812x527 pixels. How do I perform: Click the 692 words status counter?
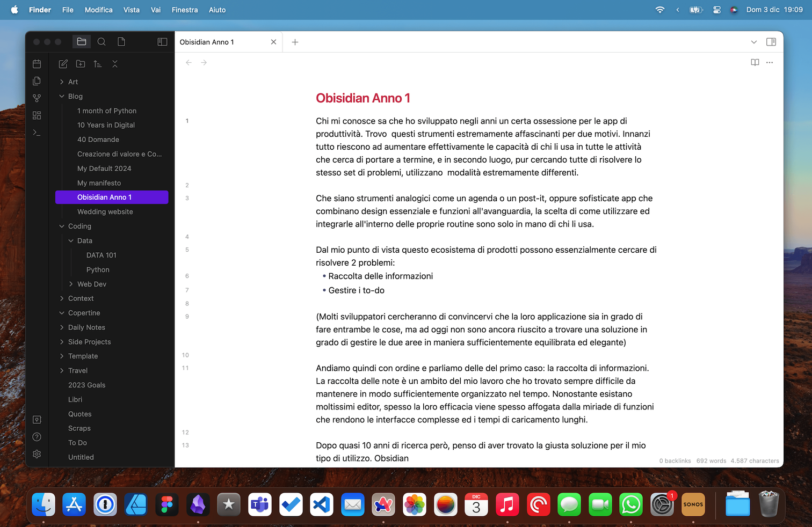tap(711, 461)
